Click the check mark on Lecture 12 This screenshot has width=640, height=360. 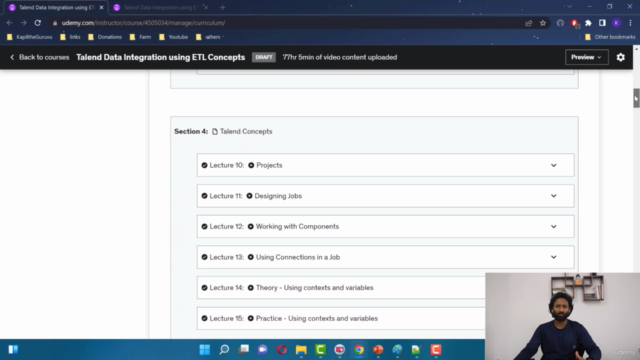coord(204,227)
